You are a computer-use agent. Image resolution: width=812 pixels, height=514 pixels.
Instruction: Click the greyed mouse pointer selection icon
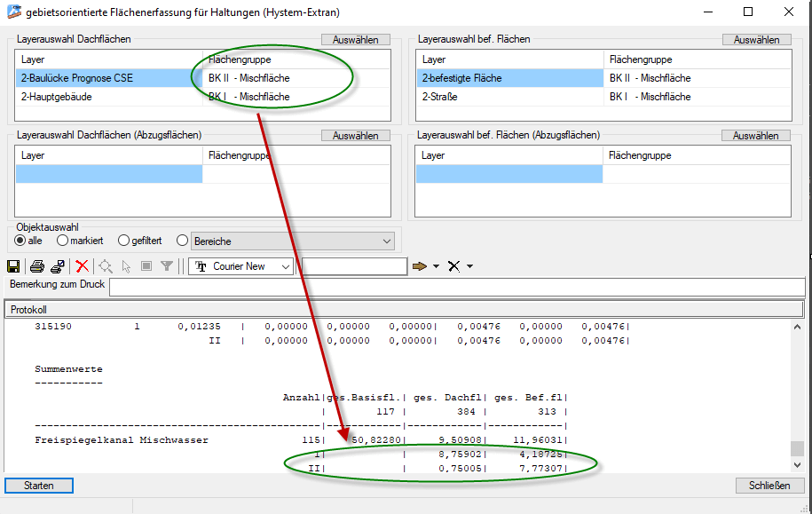point(126,266)
